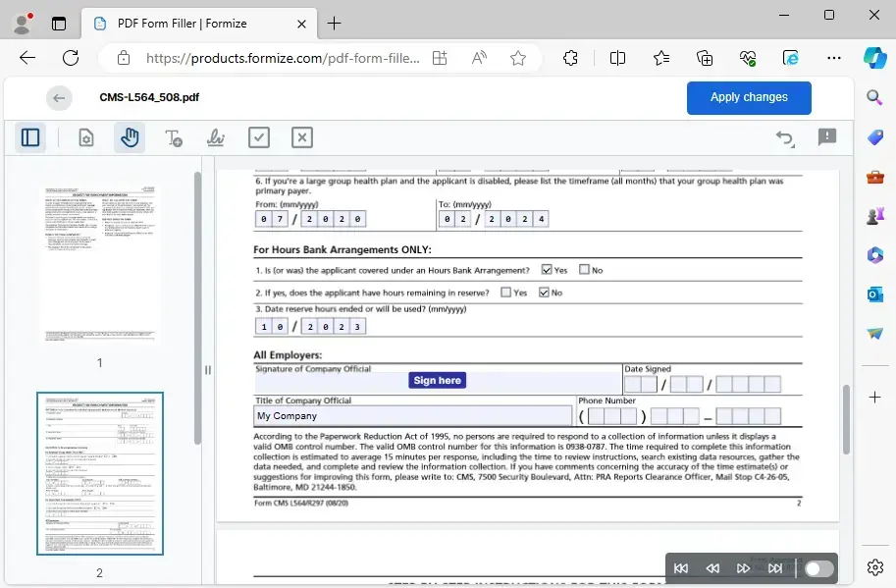Click the Title of Company Official field

coord(412,416)
